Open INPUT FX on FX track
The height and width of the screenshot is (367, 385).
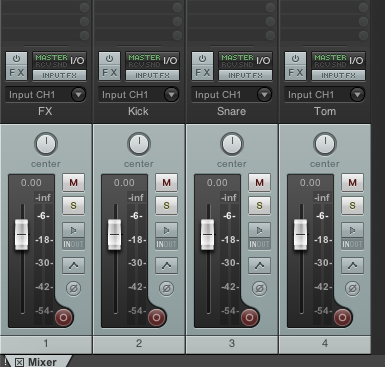pos(59,75)
